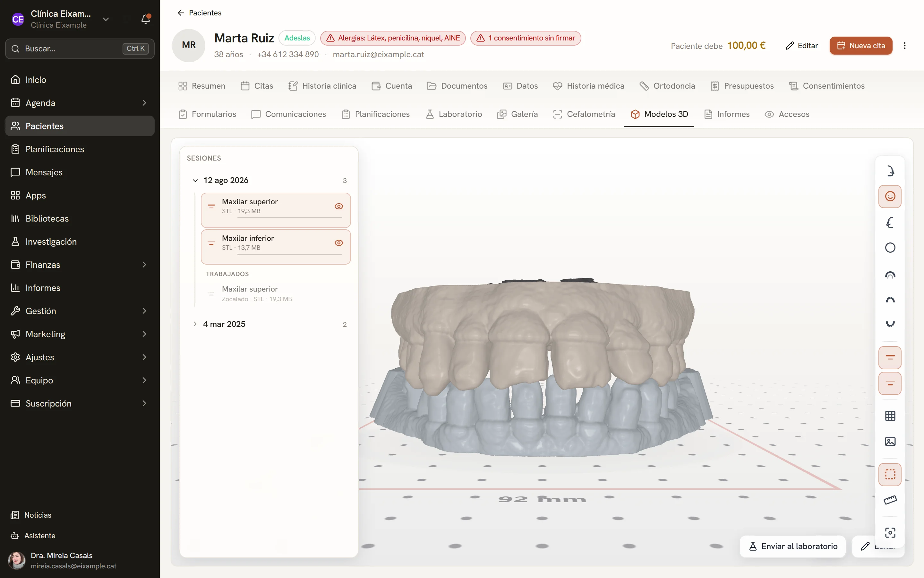Switch to the Cefalometría tab
Screen dimensions: 924x578
[584, 114]
